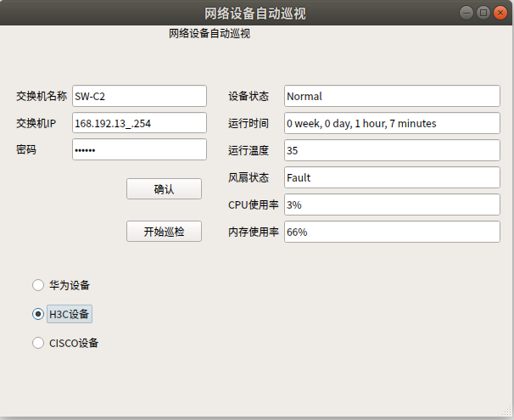Click into the 交换机IP address field

pyautogui.click(x=139, y=123)
